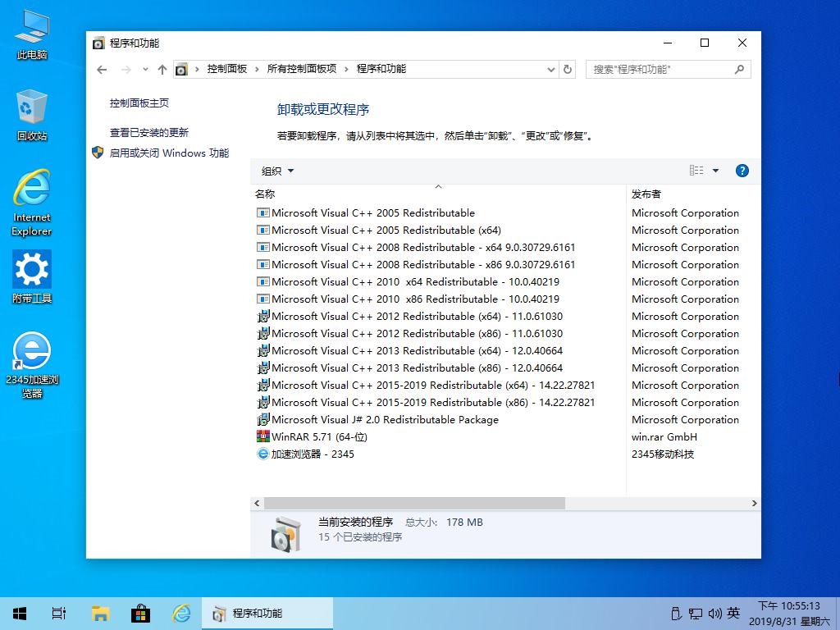Image resolution: width=840 pixels, height=630 pixels.
Task: Click the search magnifier icon
Action: tap(739, 69)
